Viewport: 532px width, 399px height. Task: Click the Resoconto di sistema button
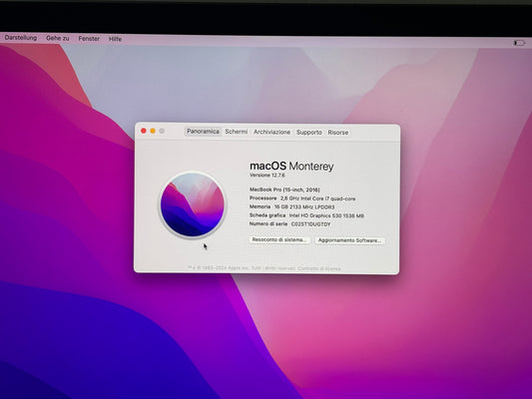[x=279, y=239]
